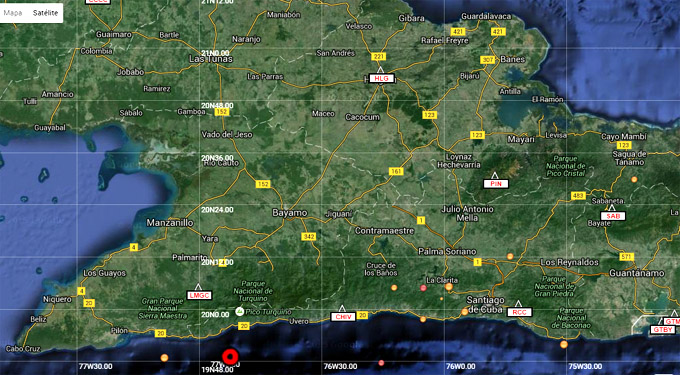This screenshot has height=375, width=680.
Task: Click the Parque Nacional de Pico Cristal label
Action: point(566,166)
